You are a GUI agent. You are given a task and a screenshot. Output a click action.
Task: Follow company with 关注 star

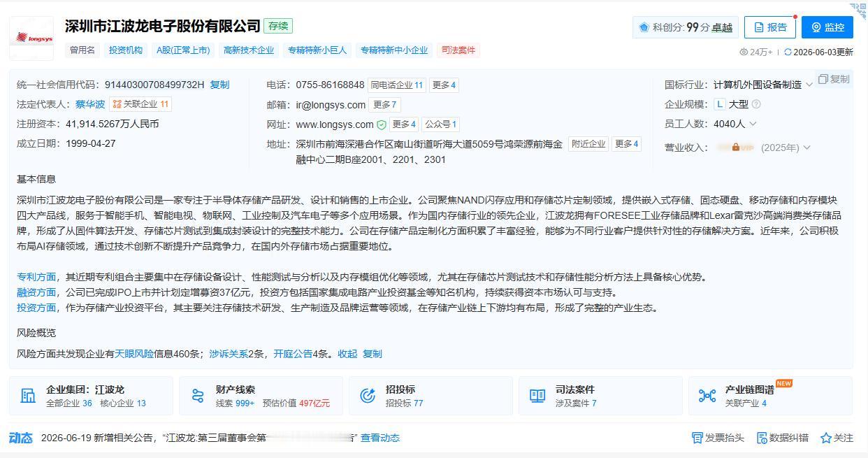(837, 438)
